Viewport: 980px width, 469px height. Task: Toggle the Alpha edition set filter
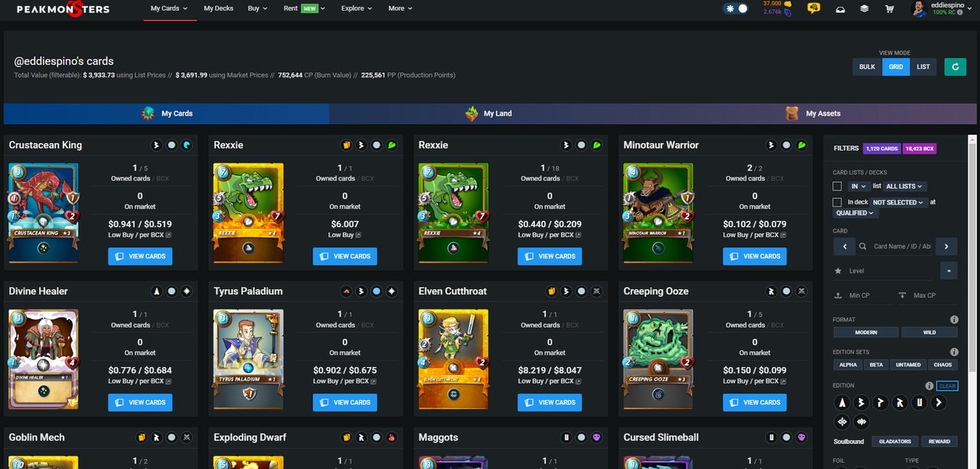coord(848,364)
